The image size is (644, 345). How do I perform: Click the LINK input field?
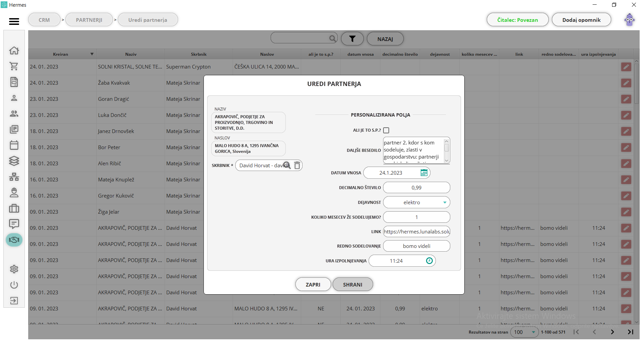[x=416, y=231]
